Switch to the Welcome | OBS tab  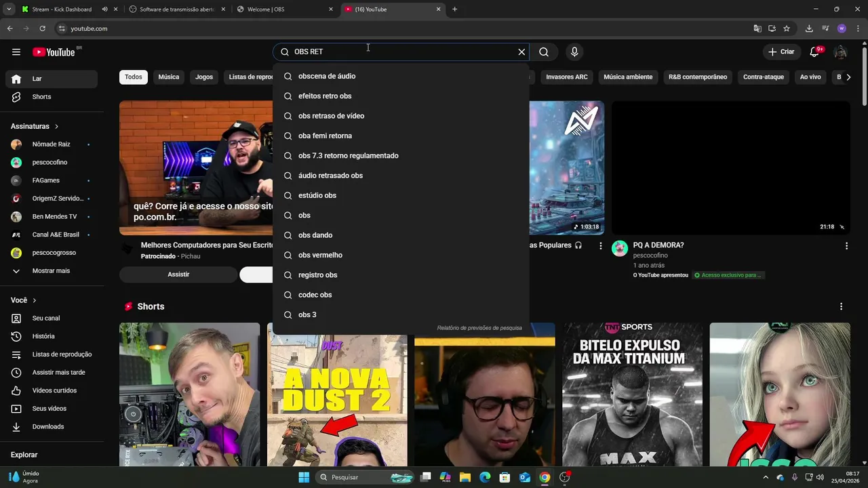pos(285,9)
